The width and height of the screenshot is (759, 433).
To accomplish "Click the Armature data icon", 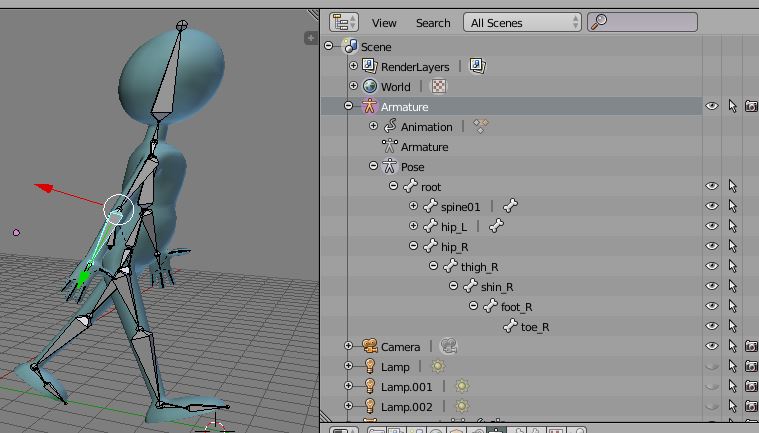I will 390,146.
